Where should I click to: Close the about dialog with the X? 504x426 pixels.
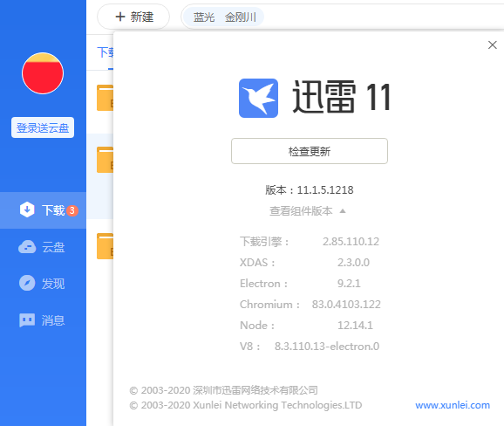pos(492,45)
